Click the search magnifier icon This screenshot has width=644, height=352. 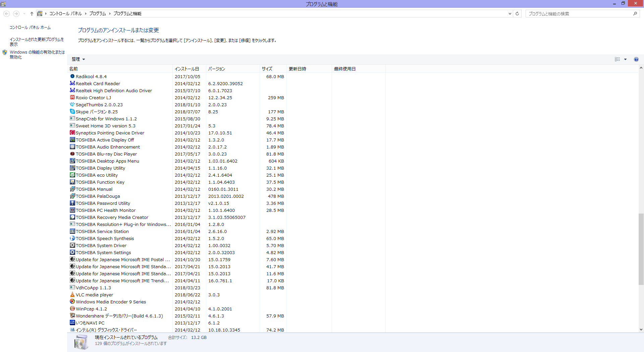pyautogui.click(x=635, y=14)
